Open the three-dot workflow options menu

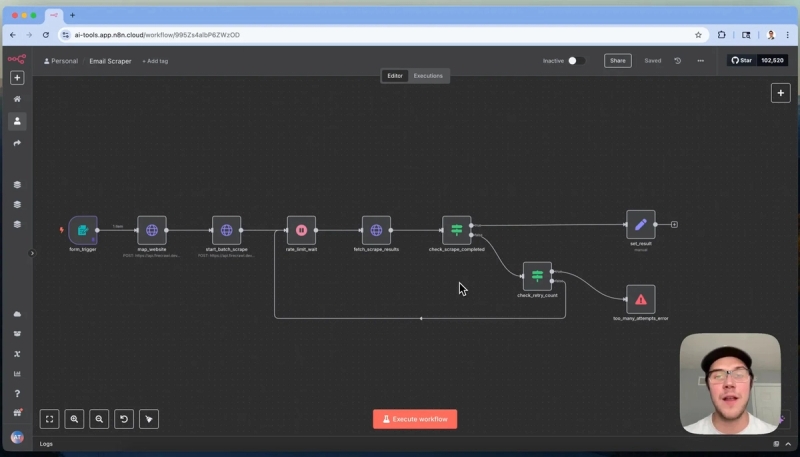coord(701,61)
